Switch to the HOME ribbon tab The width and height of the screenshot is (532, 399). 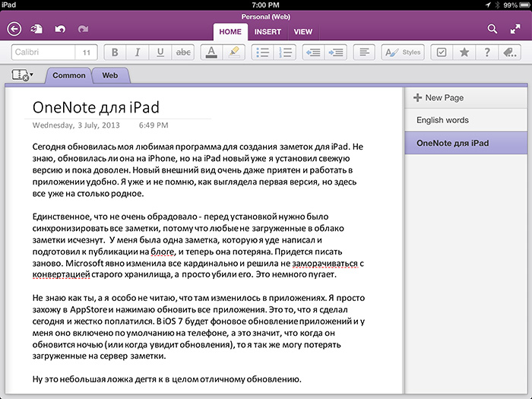tap(230, 32)
